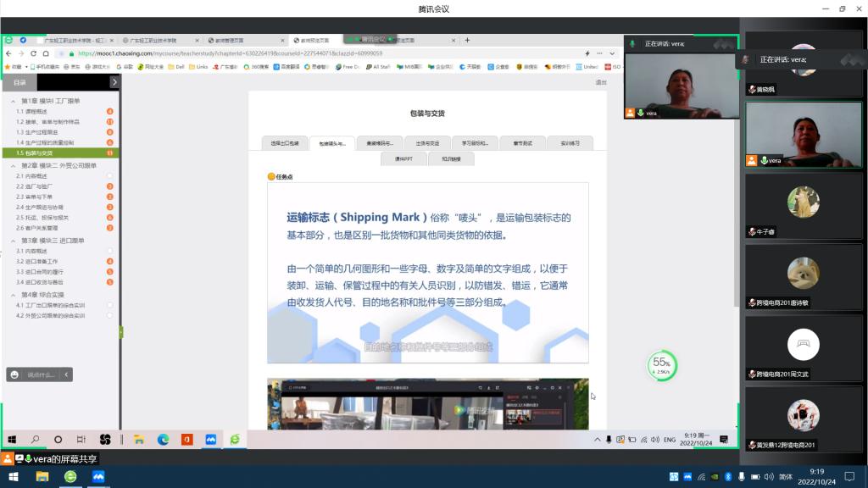Collapse 第3章 模块三 进口跟单 chapter
The width and height of the screenshot is (868, 488).
13,241
